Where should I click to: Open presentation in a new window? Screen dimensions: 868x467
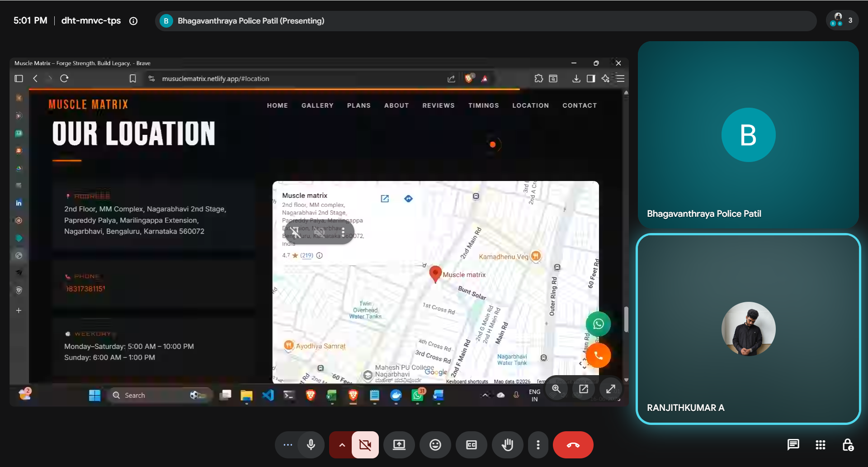point(584,389)
